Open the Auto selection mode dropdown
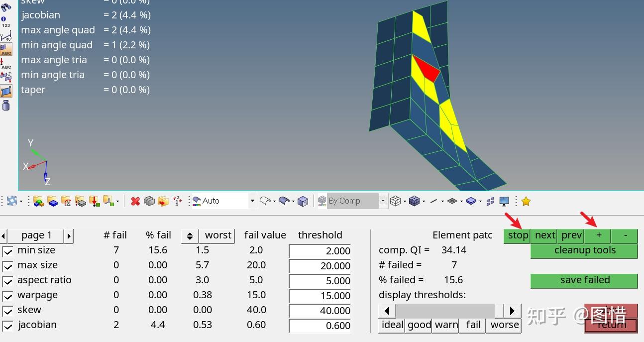 tap(252, 201)
